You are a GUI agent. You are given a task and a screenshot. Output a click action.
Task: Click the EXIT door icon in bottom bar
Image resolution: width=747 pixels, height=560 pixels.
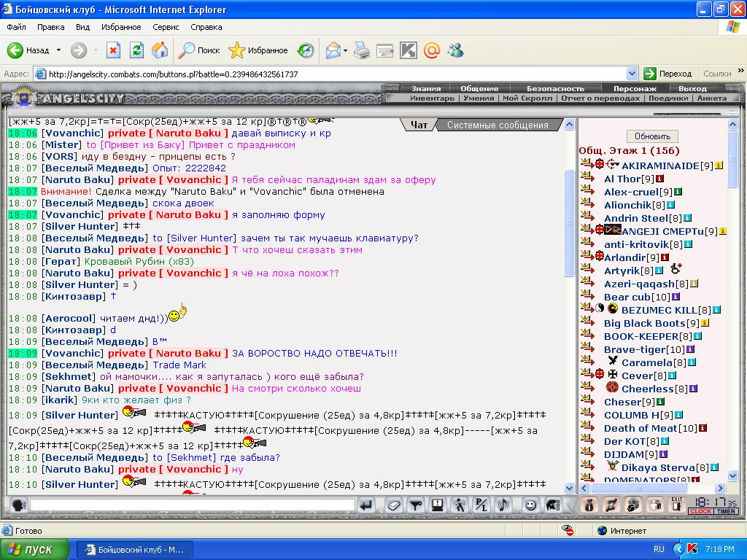pos(677,505)
